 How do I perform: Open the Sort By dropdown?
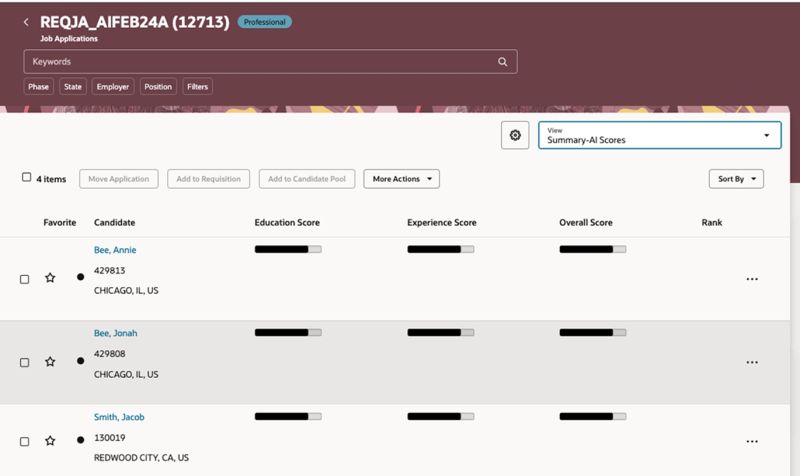coord(735,179)
